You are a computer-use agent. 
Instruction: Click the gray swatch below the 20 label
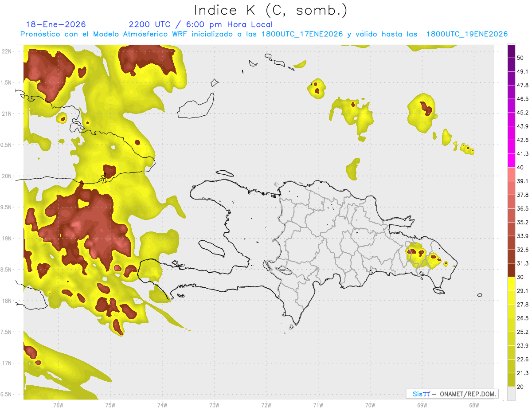pyautogui.click(x=511, y=394)
